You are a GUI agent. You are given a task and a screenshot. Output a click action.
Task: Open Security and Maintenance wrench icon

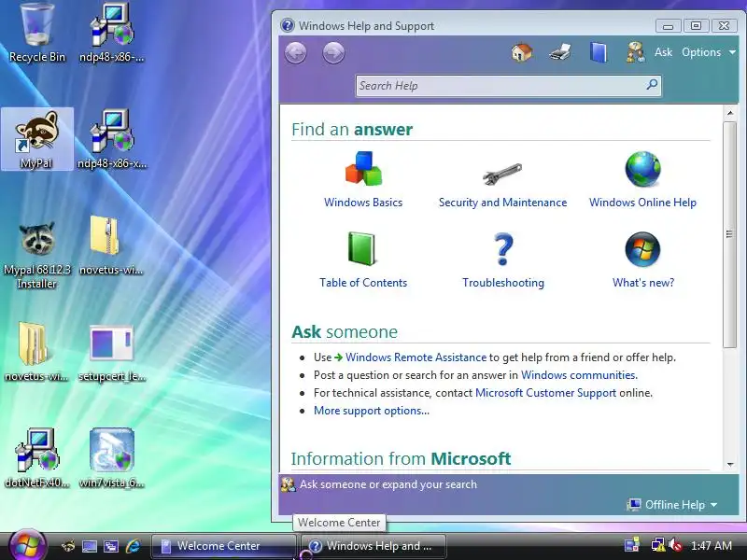click(x=502, y=174)
